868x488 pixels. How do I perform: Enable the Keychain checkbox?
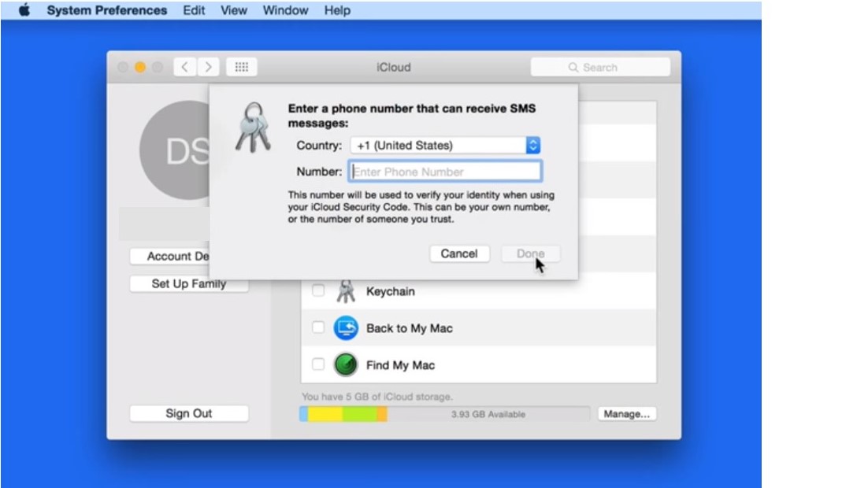point(318,291)
